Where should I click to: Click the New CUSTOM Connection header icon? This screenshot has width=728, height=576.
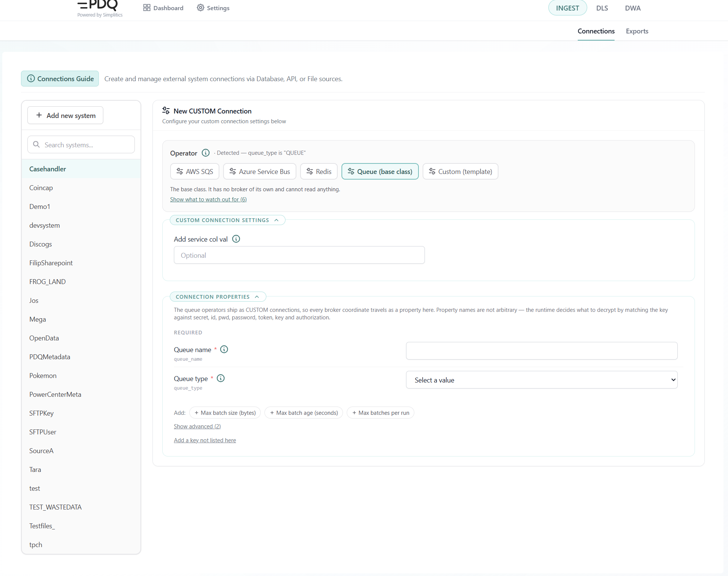(166, 110)
